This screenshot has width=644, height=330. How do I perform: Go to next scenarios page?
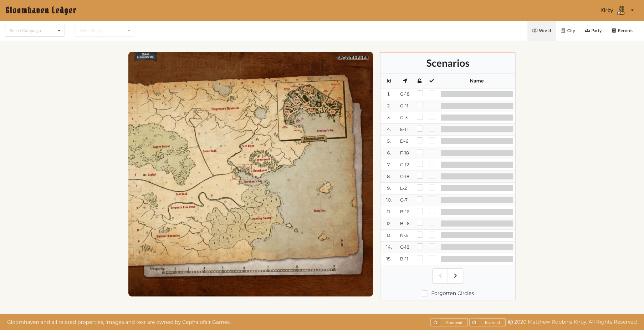(455, 276)
